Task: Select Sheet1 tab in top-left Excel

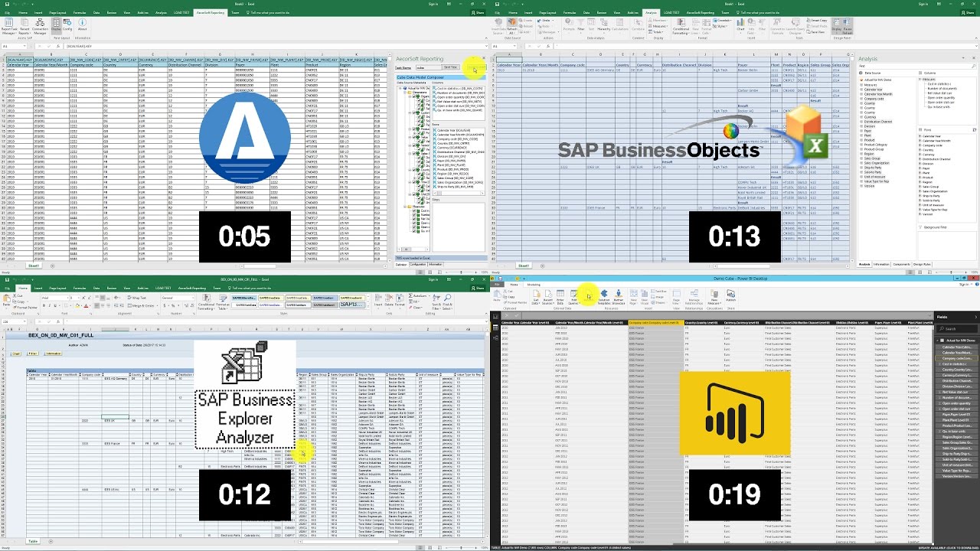Action: [x=33, y=266]
